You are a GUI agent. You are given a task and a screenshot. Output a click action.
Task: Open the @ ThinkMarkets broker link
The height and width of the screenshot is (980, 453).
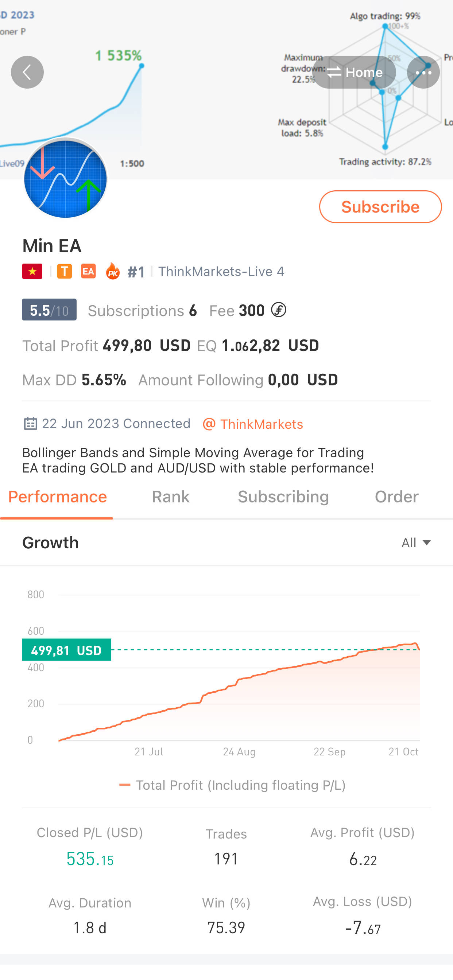tap(253, 424)
